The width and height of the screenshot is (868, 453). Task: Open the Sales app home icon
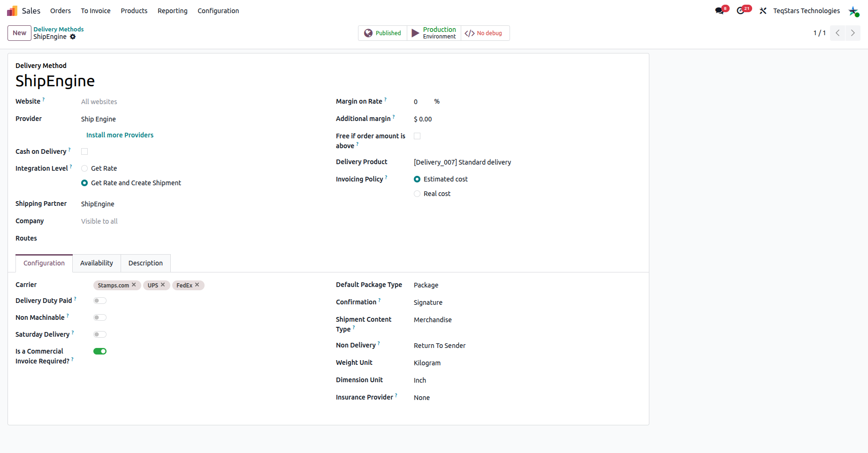[12, 11]
